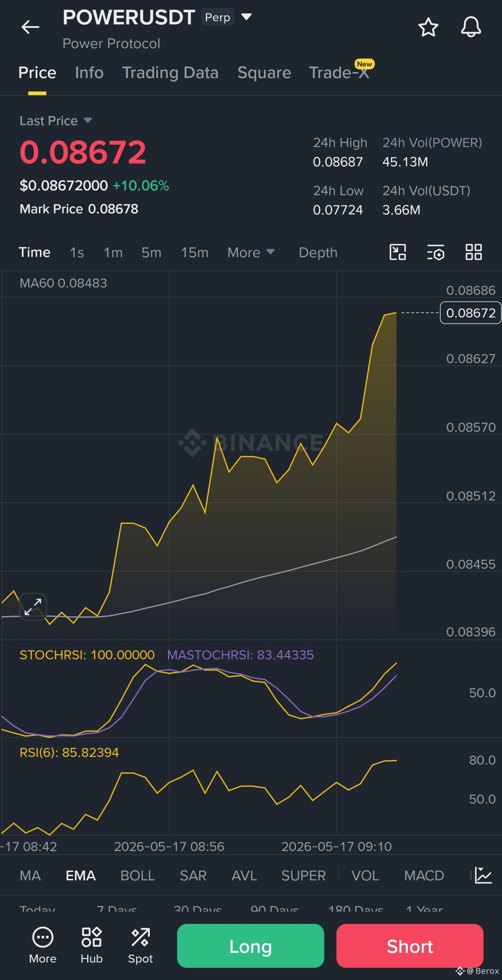Open the Trade-X tab

(x=340, y=72)
